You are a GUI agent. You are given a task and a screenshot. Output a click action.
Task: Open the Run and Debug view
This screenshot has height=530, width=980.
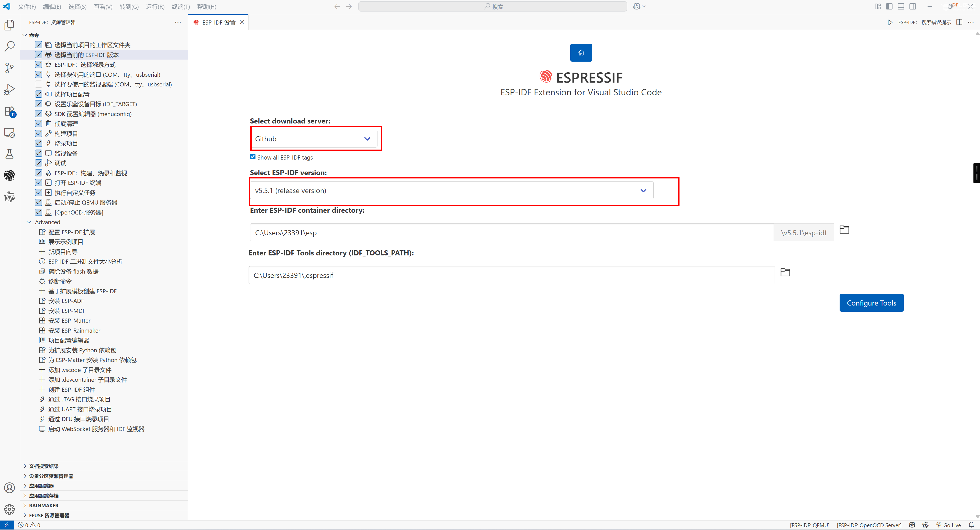9,90
